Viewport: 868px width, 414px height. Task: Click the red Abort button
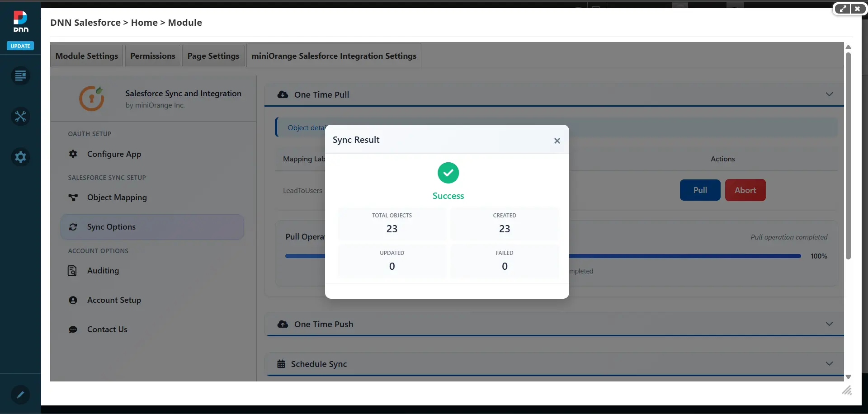pyautogui.click(x=745, y=190)
